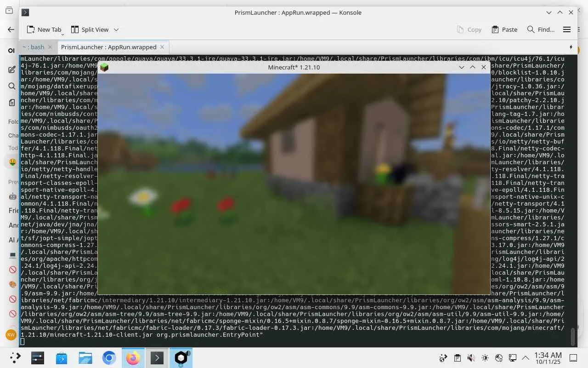Viewport: 588px width, 368px height.
Task: Close the 'PrismLauncher : AppRun.wrapped' tab
Action: click(162, 47)
